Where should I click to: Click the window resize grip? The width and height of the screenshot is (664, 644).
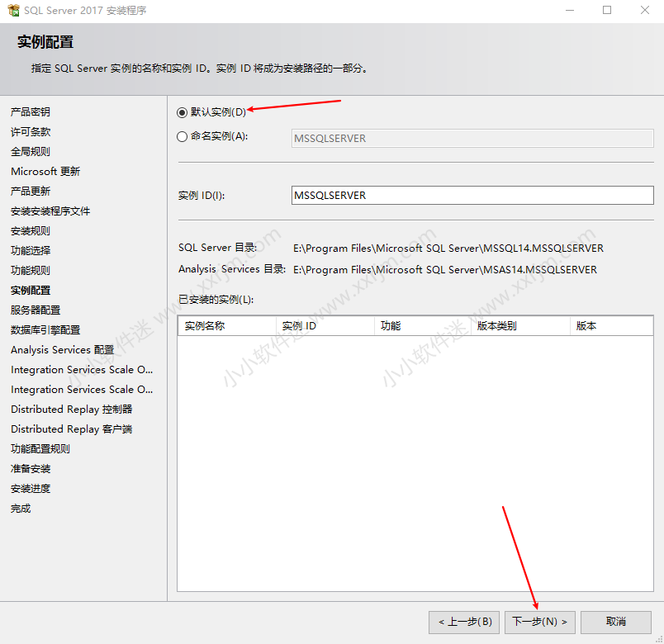tap(659, 639)
